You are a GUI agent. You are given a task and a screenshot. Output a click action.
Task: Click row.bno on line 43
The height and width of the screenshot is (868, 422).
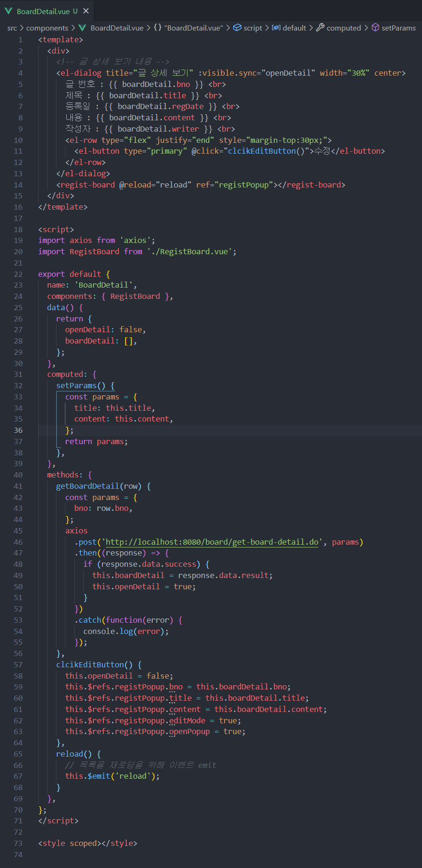coord(112,508)
